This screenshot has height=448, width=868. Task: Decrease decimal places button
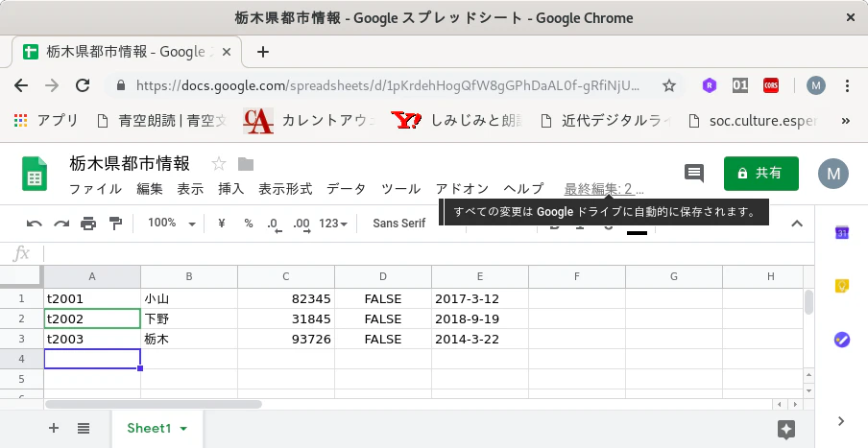(274, 224)
